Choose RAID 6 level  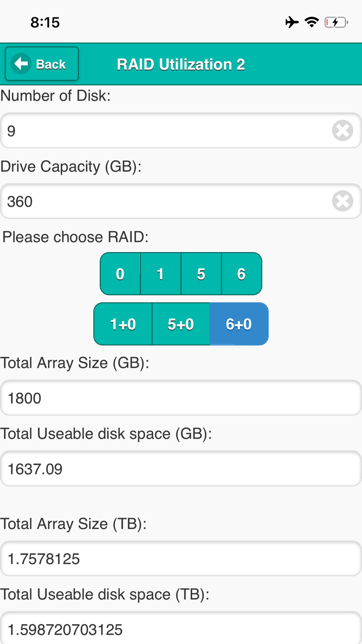pyautogui.click(x=241, y=274)
